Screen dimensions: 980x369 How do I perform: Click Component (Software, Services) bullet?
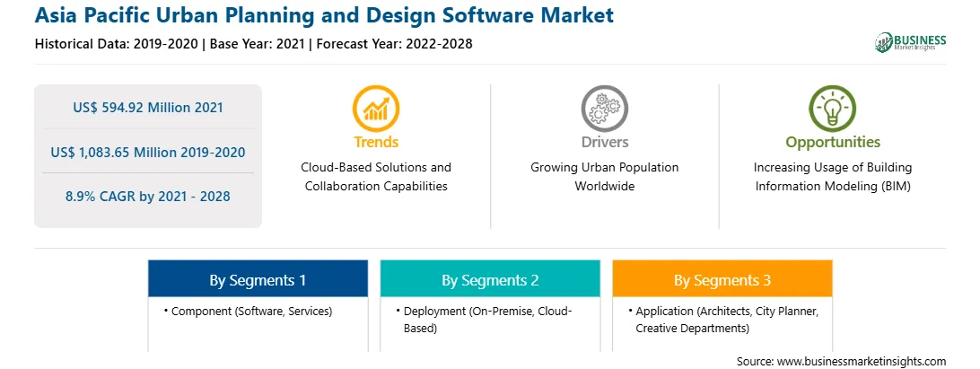click(248, 311)
